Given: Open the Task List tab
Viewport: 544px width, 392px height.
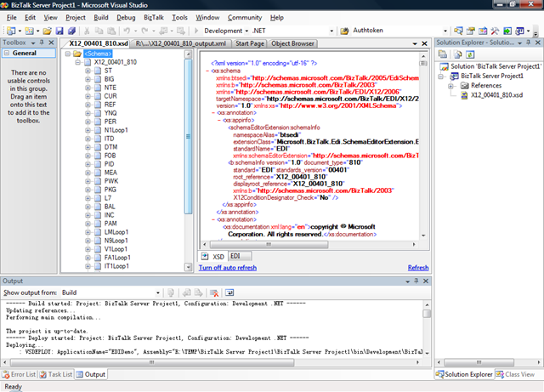Looking at the screenshot, I should [x=56, y=374].
